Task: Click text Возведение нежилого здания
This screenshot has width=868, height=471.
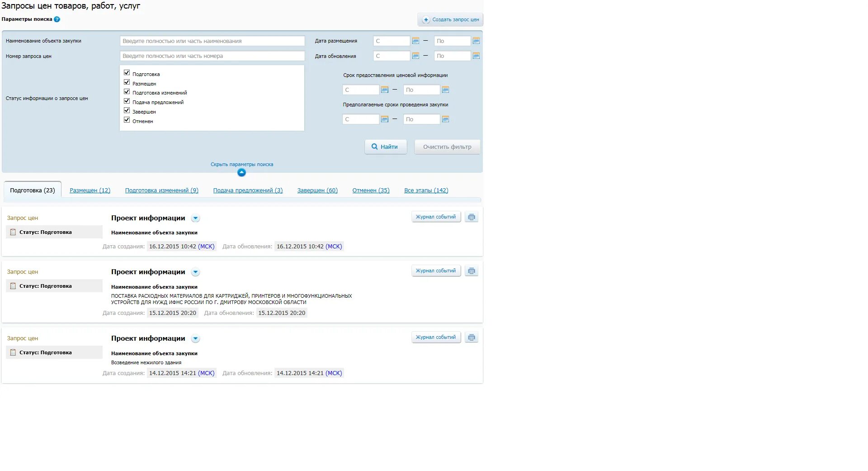Action: [146, 363]
